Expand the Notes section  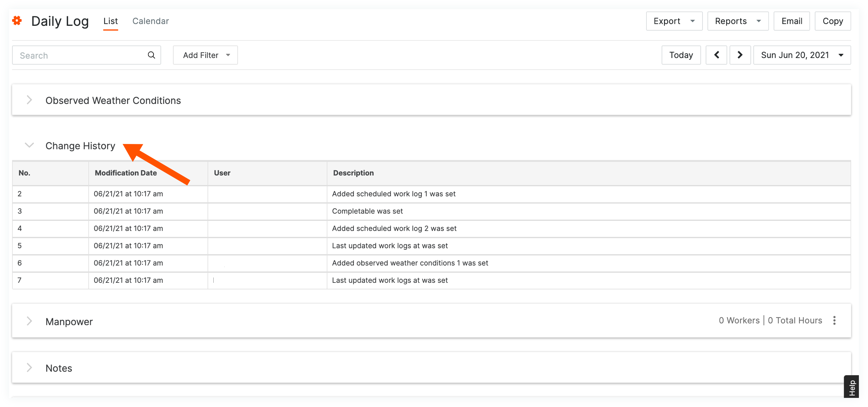[x=29, y=368]
